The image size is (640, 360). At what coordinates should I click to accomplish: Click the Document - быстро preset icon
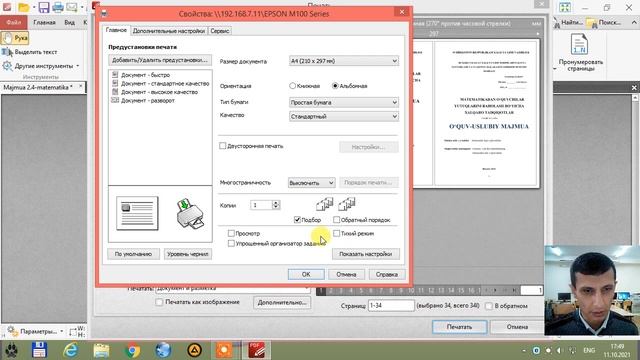115,75
